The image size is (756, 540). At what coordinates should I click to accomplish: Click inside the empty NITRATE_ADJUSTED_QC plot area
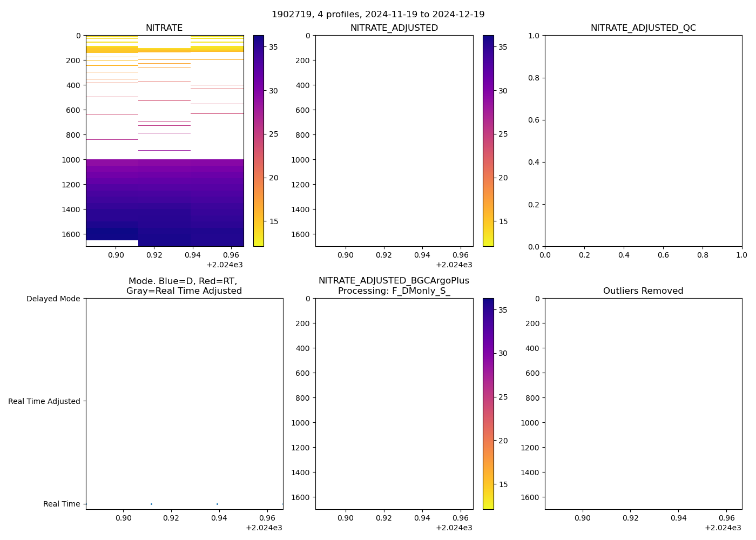point(643,140)
